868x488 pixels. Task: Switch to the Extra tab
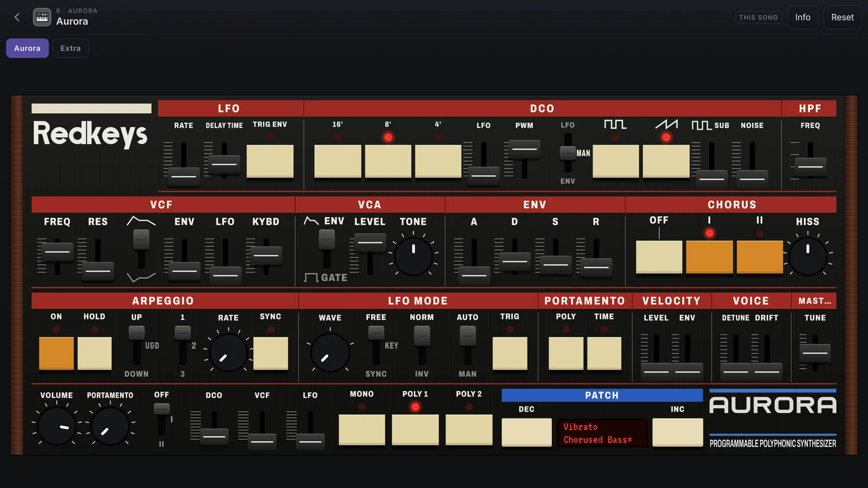coord(71,48)
